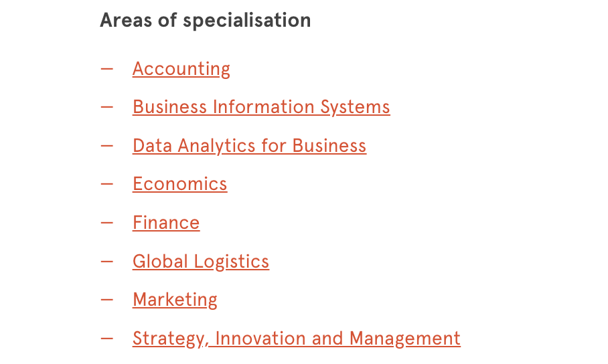Click the dash bullet beside Data Analytics

click(x=106, y=146)
